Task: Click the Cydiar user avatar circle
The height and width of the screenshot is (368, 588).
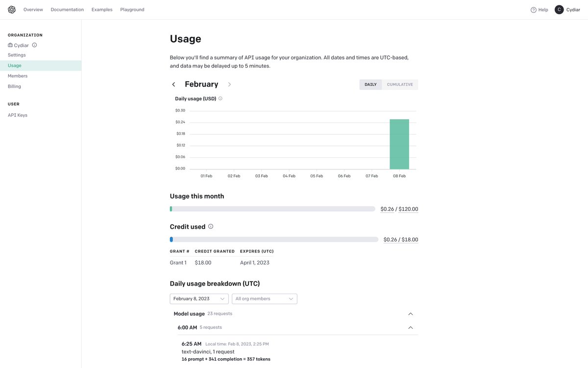Action: point(559,10)
